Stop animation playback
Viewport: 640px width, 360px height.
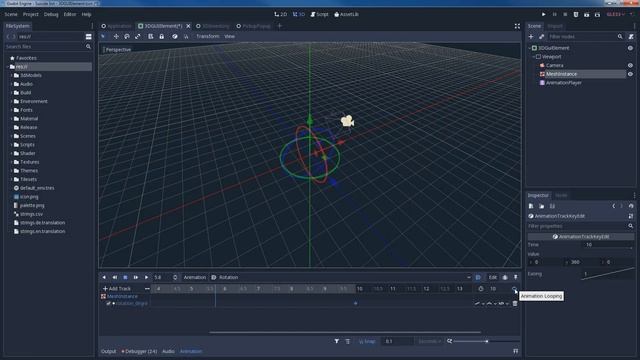coord(125,278)
